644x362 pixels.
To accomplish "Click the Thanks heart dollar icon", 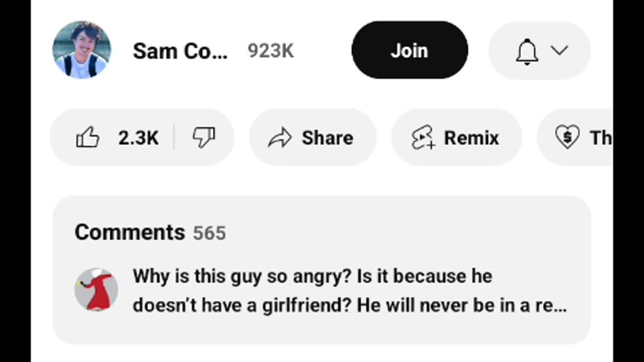I will tap(567, 137).
